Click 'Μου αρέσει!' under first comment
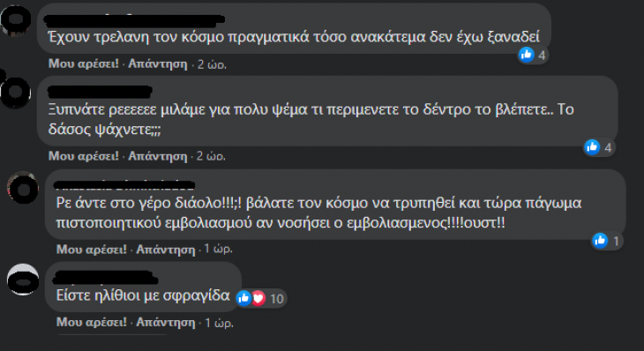 point(84,63)
